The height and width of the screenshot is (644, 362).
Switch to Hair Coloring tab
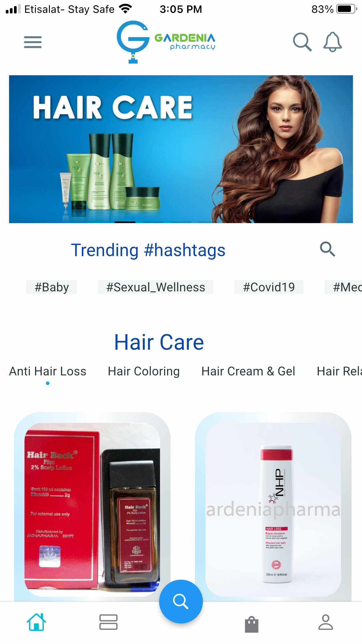(x=144, y=371)
